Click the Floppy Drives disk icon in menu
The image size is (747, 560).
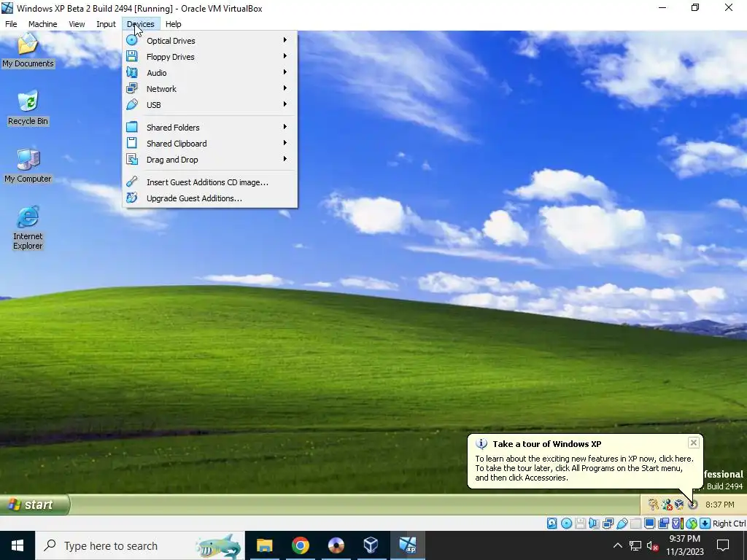[132, 57]
